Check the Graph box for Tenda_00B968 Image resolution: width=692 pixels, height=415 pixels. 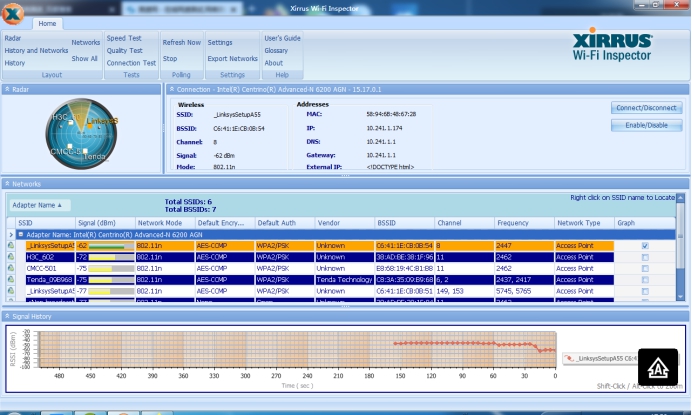(x=644, y=280)
